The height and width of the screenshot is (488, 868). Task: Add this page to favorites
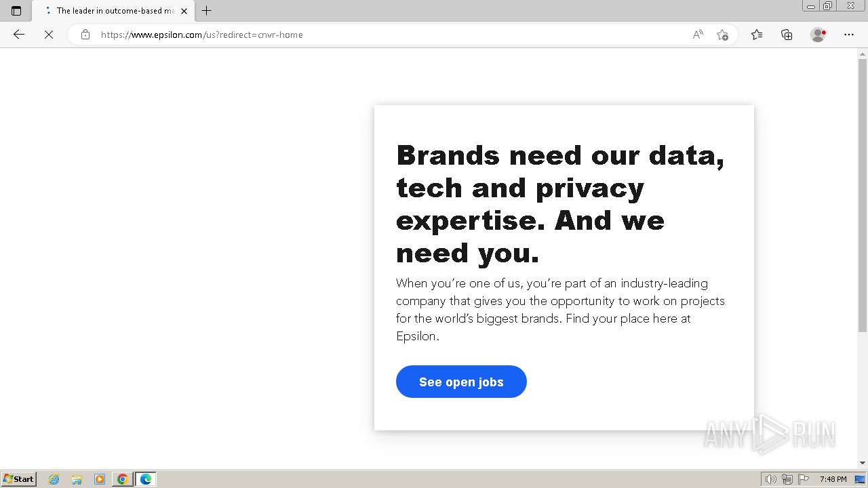[722, 35]
